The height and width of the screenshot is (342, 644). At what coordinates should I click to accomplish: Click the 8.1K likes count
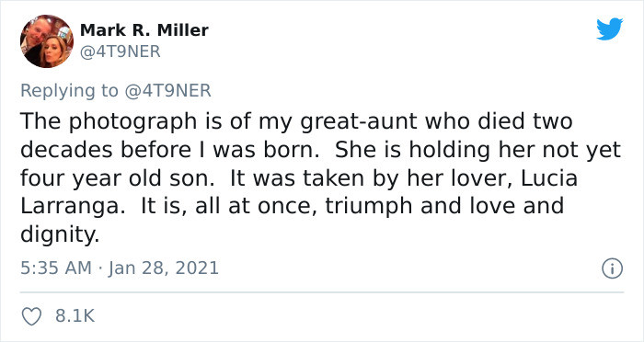point(75,316)
